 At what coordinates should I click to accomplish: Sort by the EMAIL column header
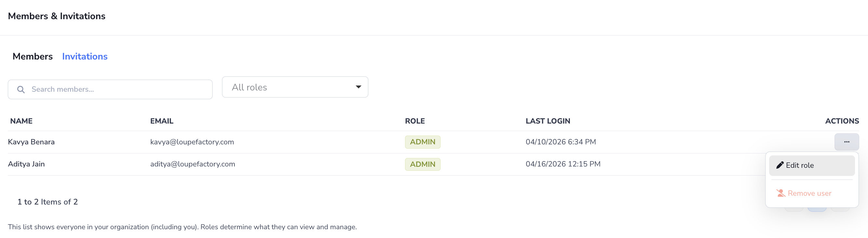point(162,121)
